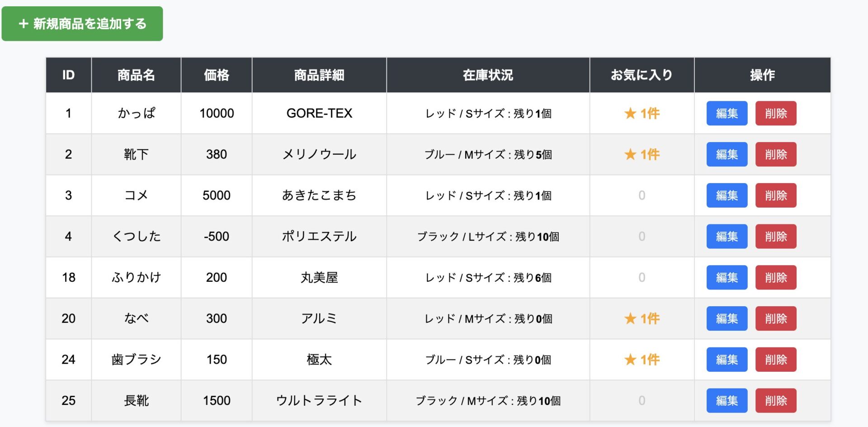The image size is (868, 427).
Task: Click the 新規商品を追加する button
Action: pyautogui.click(x=82, y=24)
